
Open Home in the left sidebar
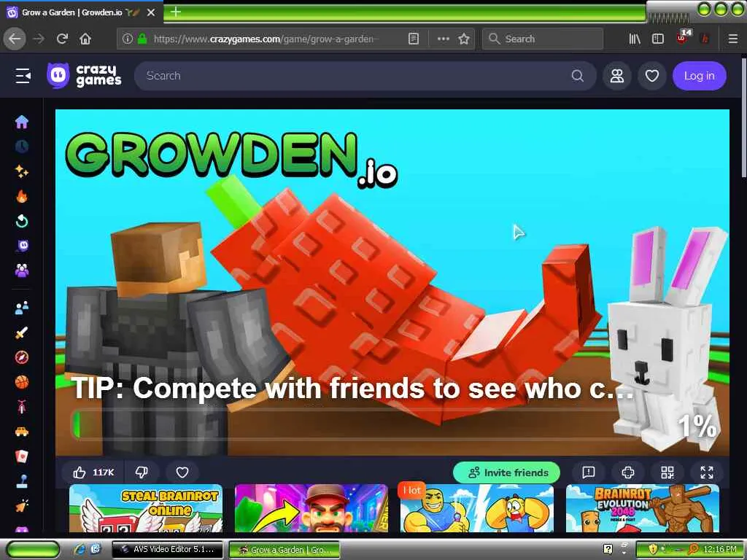tap(22, 122)
